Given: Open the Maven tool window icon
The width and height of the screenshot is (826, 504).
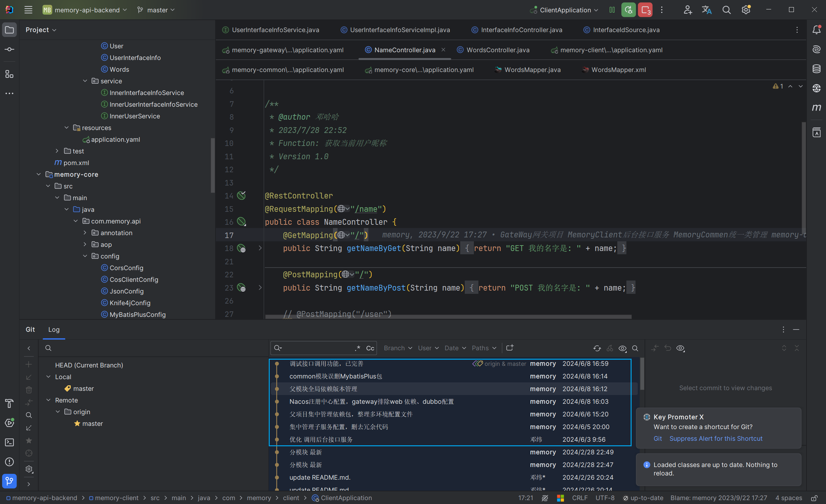Looking at the screenshot, I should [816, 107].
